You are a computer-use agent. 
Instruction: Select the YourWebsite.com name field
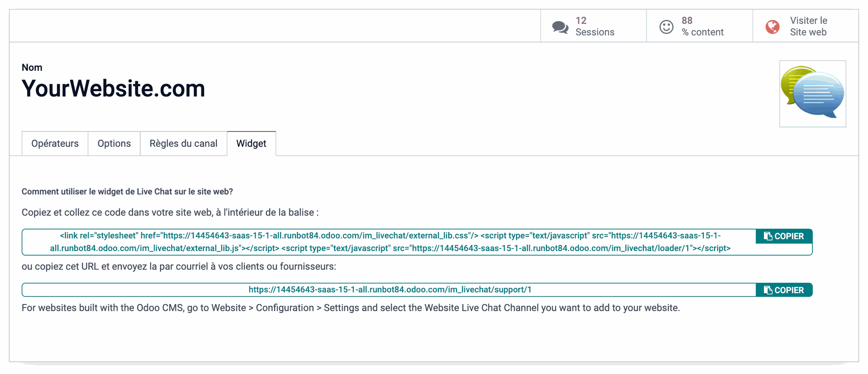pyautogui.click(x=113, y=89)
